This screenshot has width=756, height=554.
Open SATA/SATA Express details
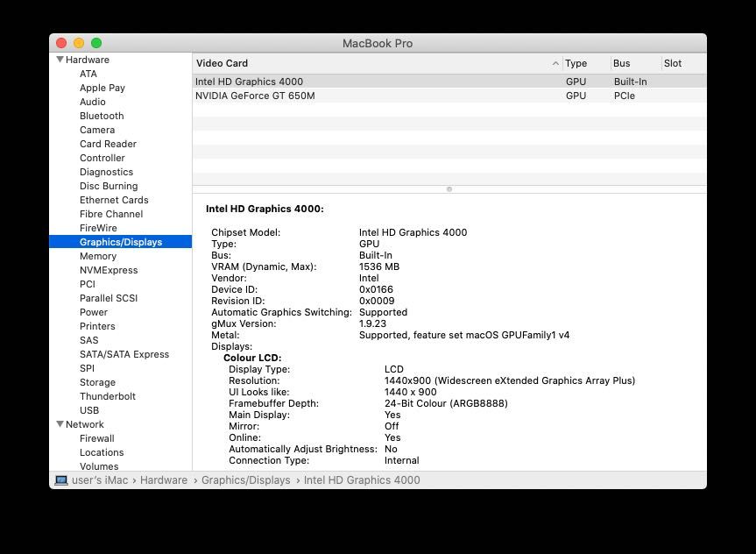click(x=124, y=354)
